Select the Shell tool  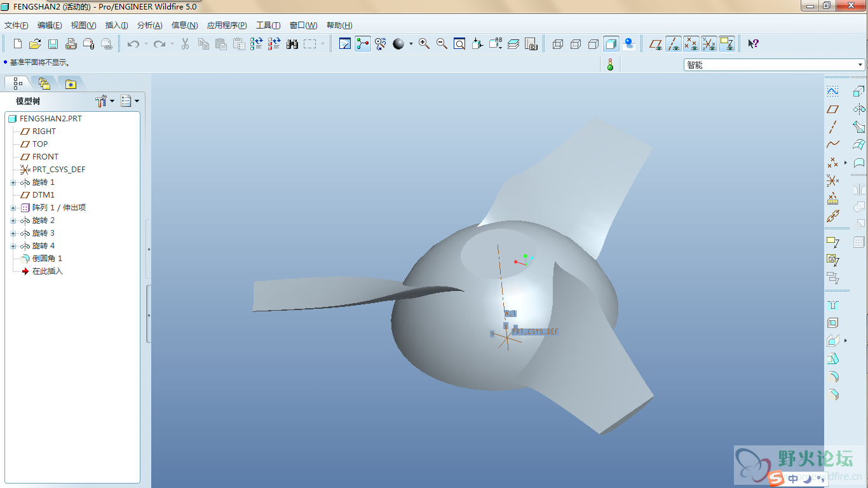pyautogui.click(x=832, y=323)
